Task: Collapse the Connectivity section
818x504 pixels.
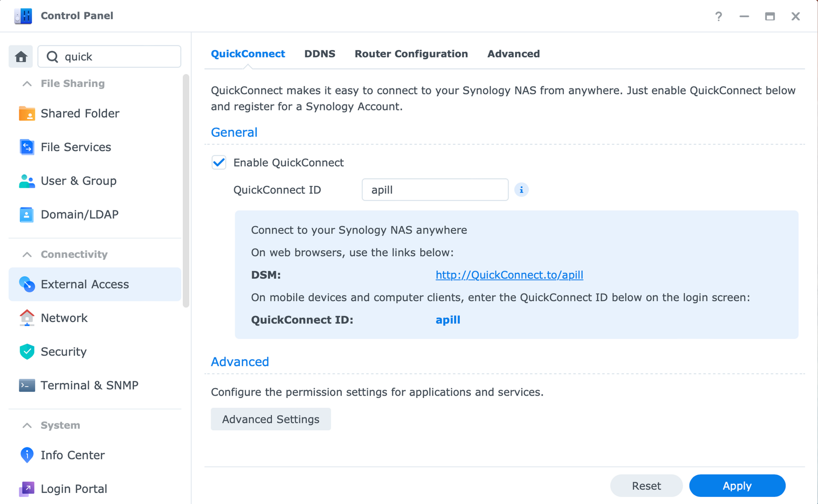Action: coord(27,254)
